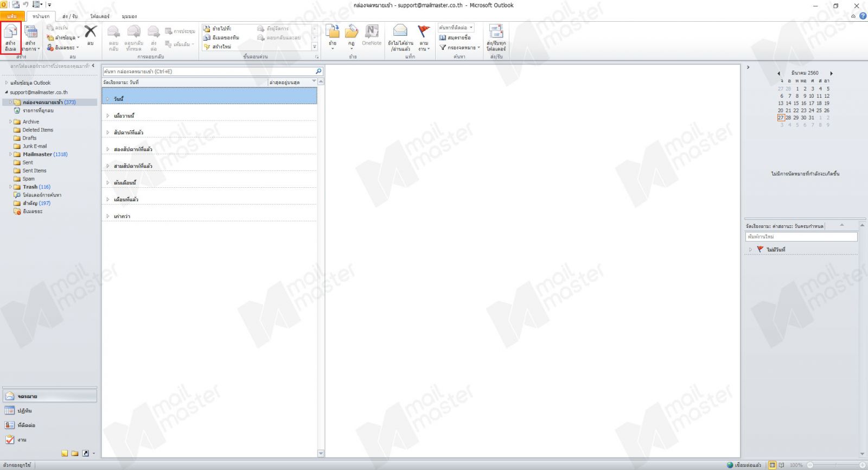Go to next month in the calendar
The width and height of the screenshot is (868, 470).
click(x=831, y=73)
